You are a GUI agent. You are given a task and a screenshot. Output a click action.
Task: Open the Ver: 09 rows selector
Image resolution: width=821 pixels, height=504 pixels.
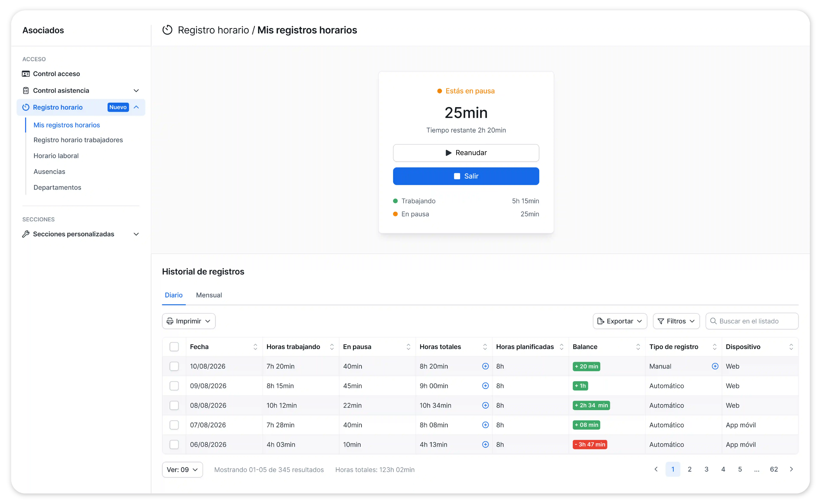point(182,470)
